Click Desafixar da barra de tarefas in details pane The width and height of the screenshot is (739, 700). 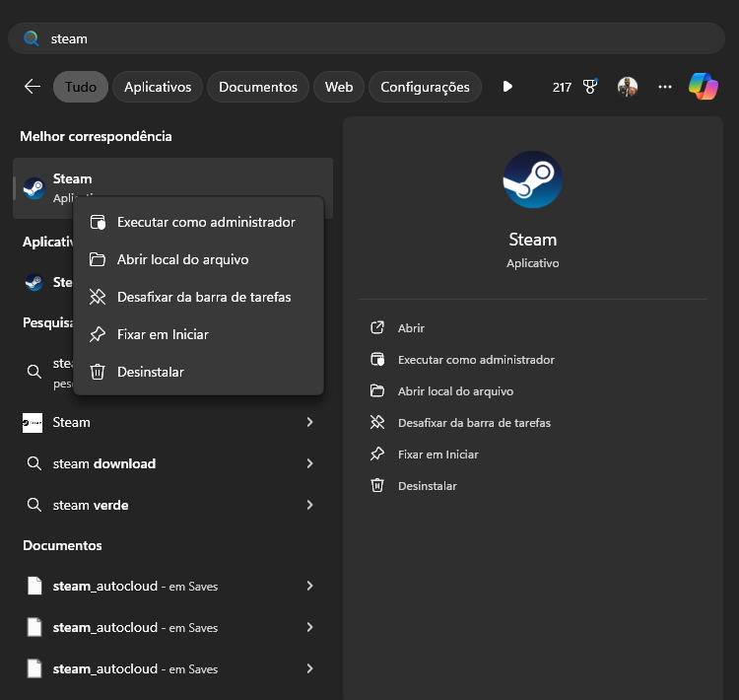tap(474, 423)
